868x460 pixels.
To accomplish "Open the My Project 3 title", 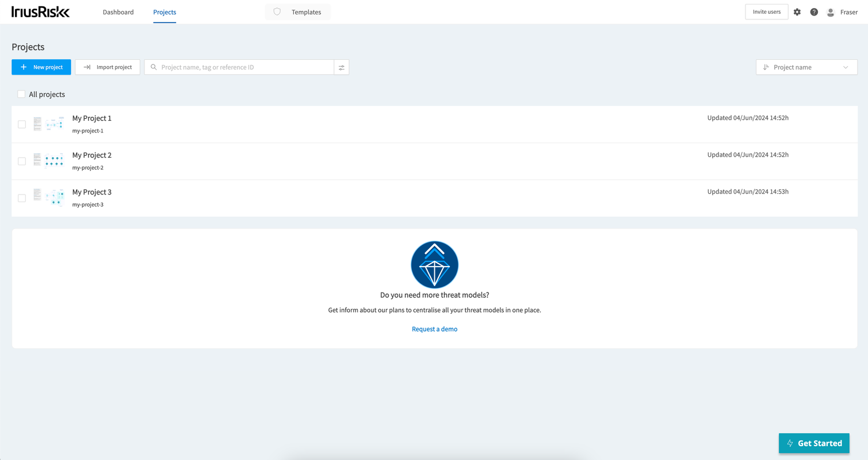I will pos(92,192).
